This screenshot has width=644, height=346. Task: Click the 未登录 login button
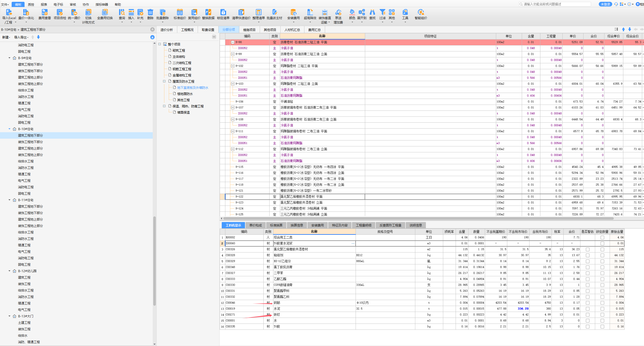coord(605,4)
